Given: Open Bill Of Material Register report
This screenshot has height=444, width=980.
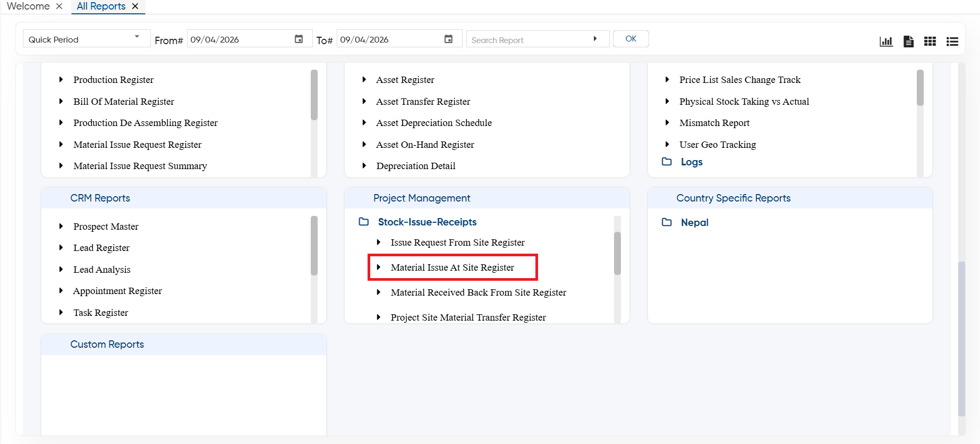Looking at the screenshot, I should [124, 102].
